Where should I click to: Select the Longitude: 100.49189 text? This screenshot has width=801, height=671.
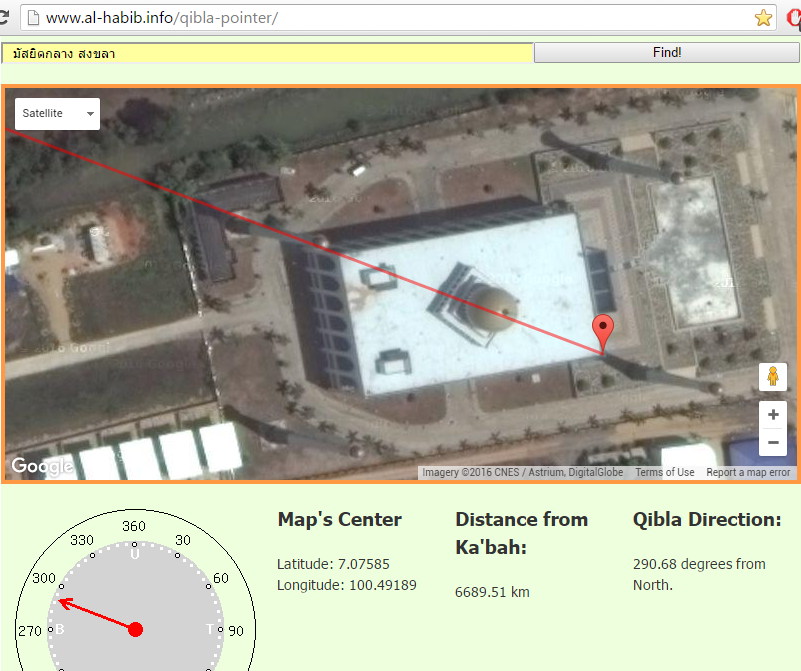click(347, 585)
